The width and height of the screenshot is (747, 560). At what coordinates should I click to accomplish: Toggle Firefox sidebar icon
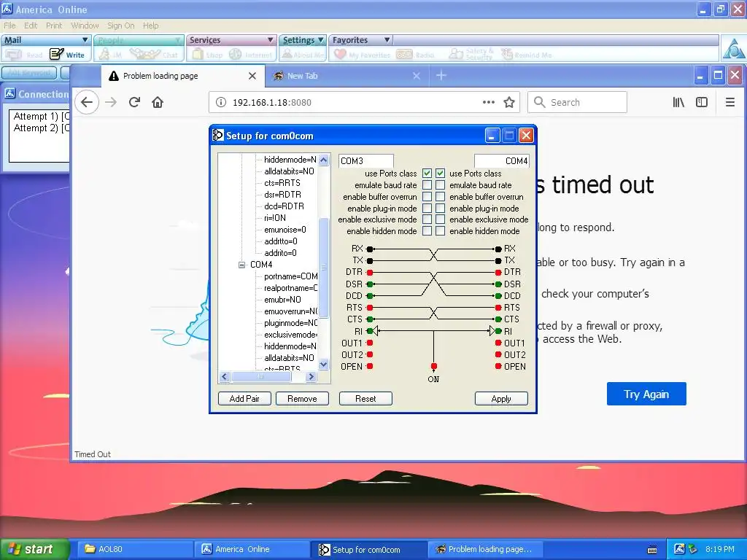pyautogui.click(x=702, y=102)
